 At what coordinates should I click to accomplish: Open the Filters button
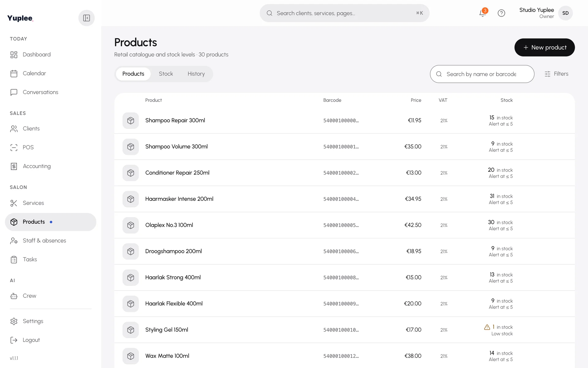(x=556, y=74)
